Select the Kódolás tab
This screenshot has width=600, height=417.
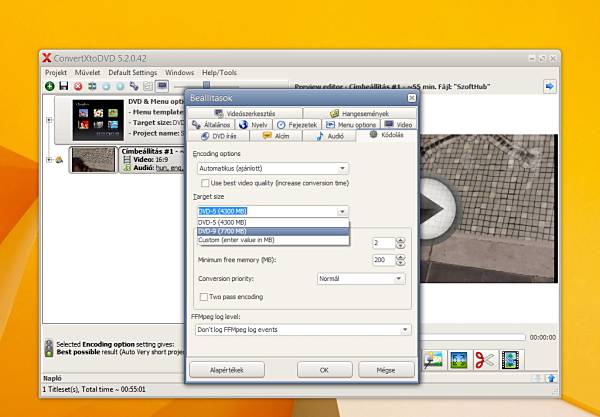pos(386,135)
